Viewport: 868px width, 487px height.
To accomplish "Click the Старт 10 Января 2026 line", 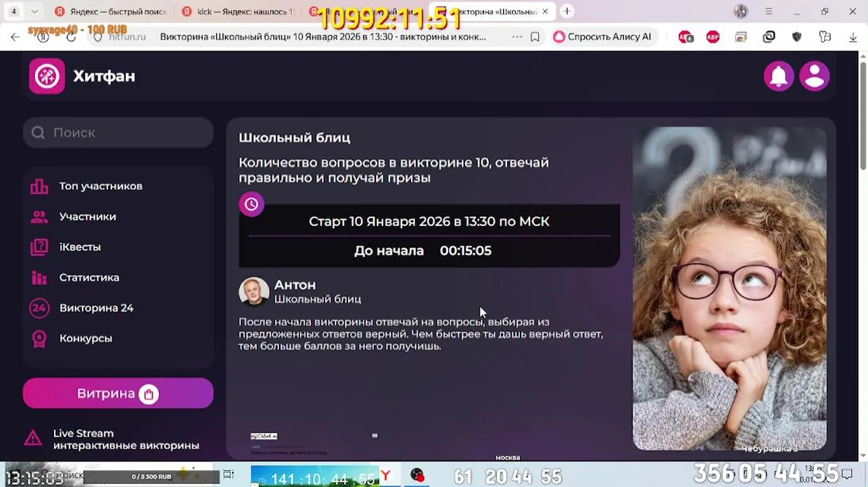I will [429, 221].
